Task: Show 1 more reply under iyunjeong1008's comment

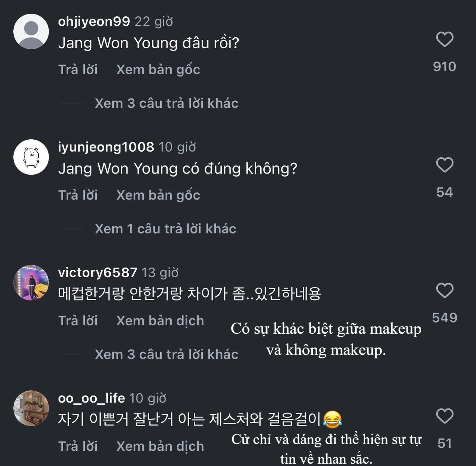Action: [165, 229]
